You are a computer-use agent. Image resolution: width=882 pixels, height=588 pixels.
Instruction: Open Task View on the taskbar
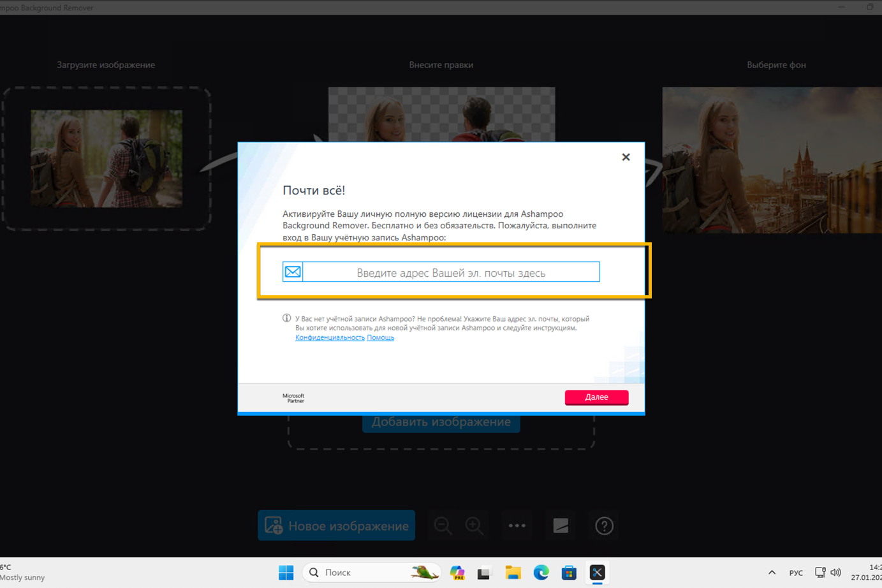(484, 573)
